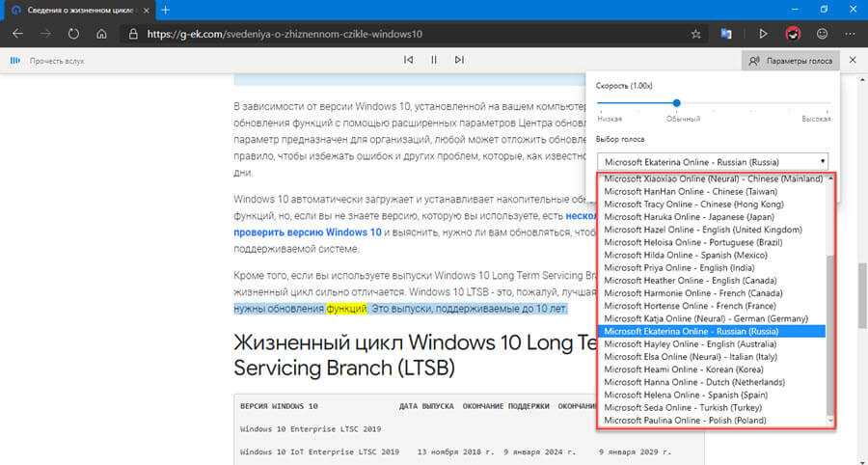Choose Microsoft Hilda Online Spanish (Mexico)

[712, 256]
